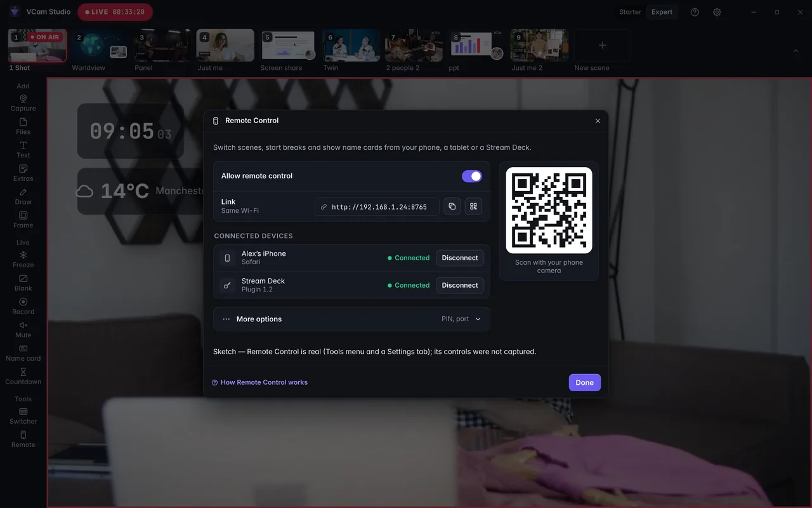The width and height of the screenshot is (812, 508).
Task: Show the Name card tool
Action: pos(23,354)
